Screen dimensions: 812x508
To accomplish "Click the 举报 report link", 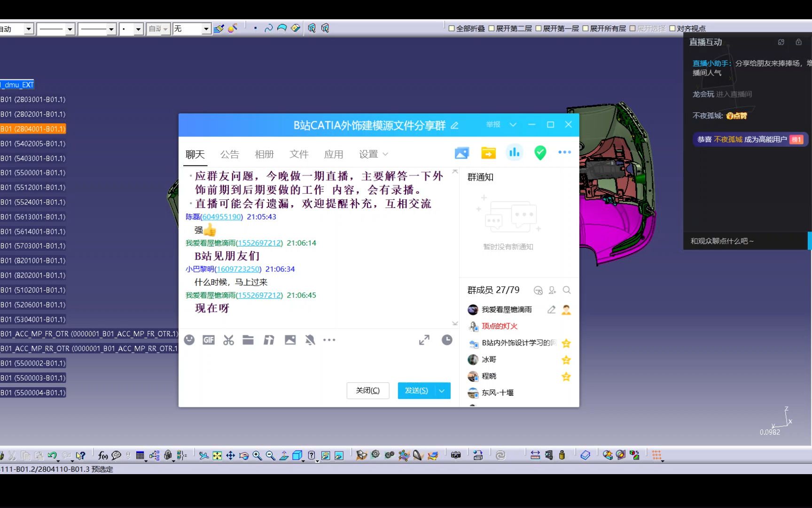I will pos(493,125).
